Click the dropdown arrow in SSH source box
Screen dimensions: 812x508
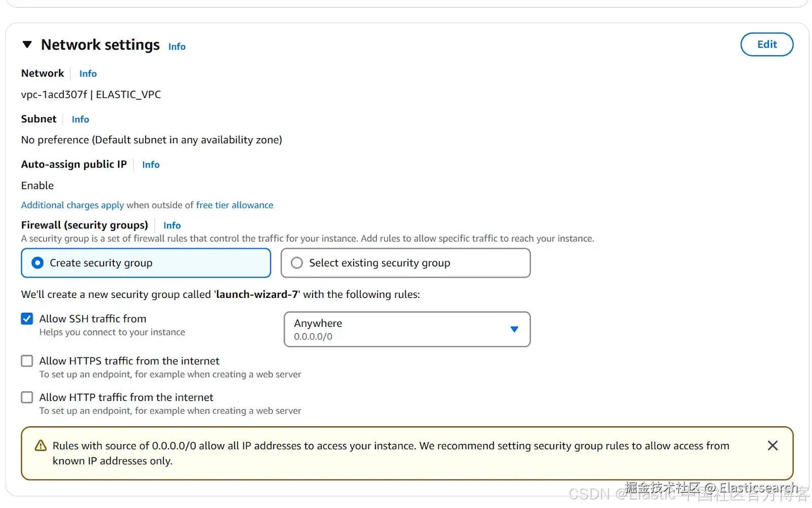514,329
